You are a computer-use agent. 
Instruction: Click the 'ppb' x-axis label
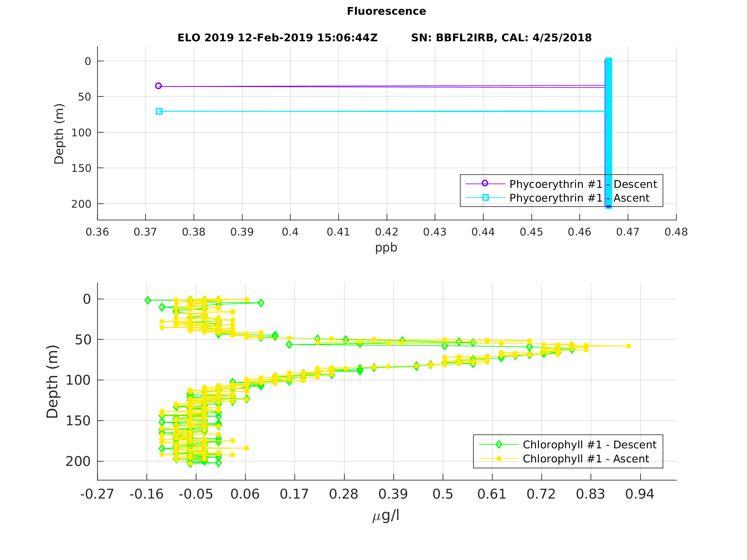coord(386,248)
